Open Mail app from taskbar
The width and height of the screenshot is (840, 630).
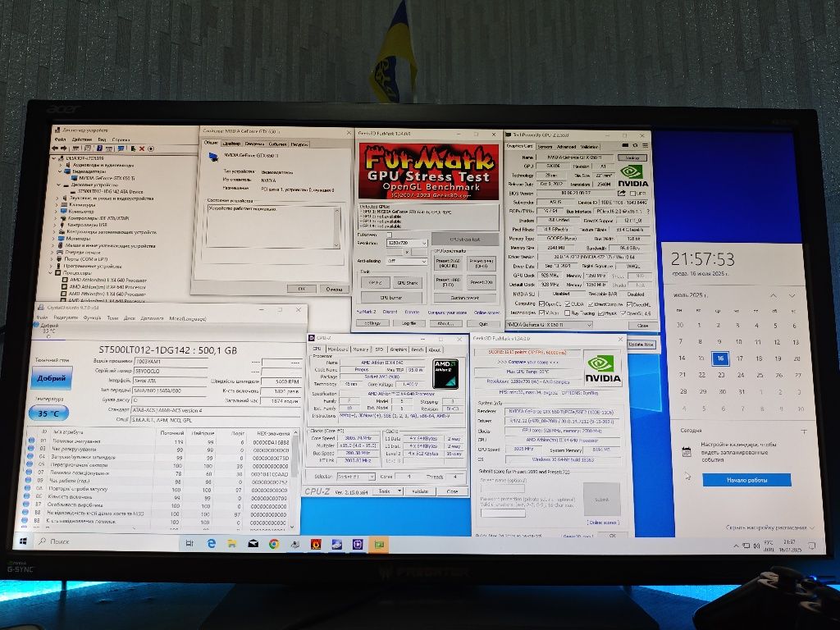(253, 543)
